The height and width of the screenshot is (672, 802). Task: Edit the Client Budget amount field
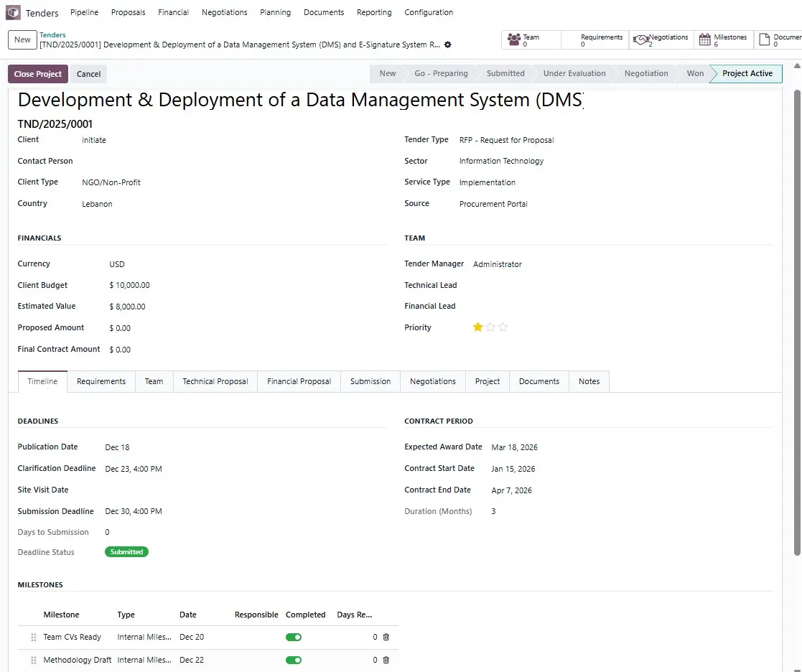point(129,285)
